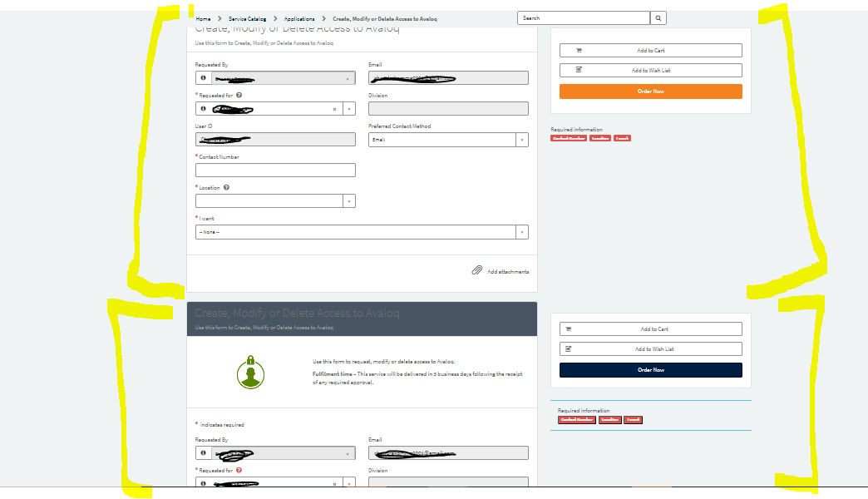Click the 'Fulfilment time' description text
Image resolution: width=868 pixels, height=499 pixels.
click(417, 378)
